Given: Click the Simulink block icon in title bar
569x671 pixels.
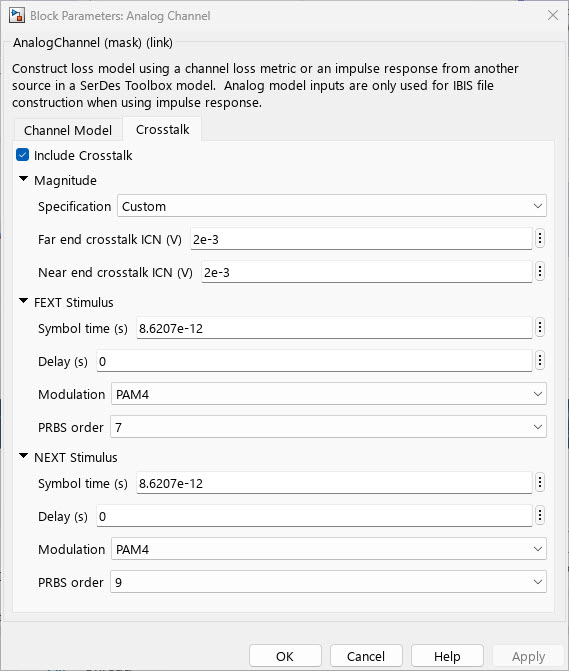Looking at the screenshot, I should coord(17,15).
